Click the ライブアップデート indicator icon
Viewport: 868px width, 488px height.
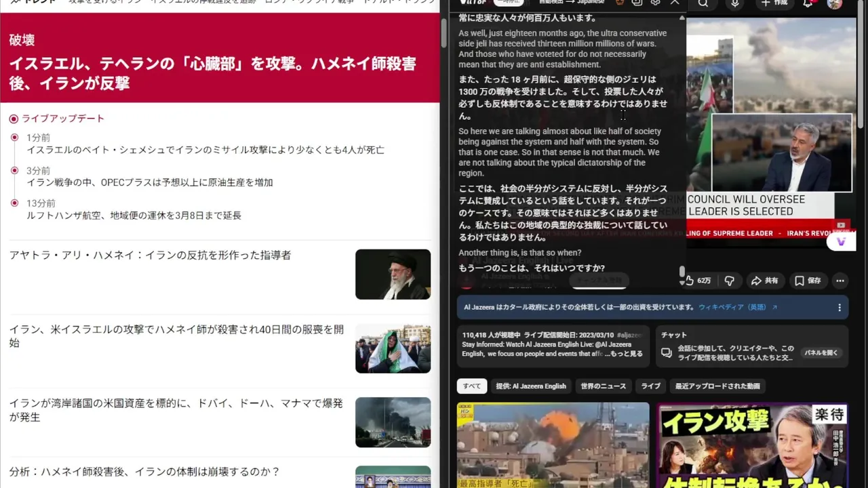[x=14, y=119]
